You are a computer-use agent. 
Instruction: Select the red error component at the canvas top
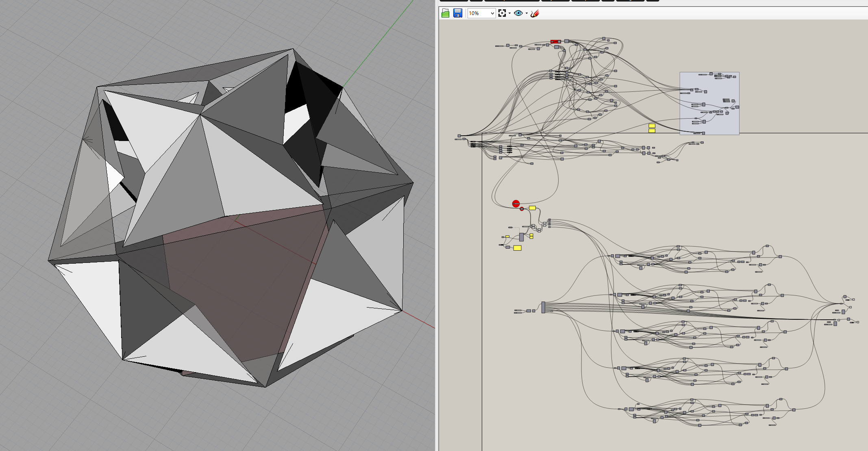coord(555,41)
